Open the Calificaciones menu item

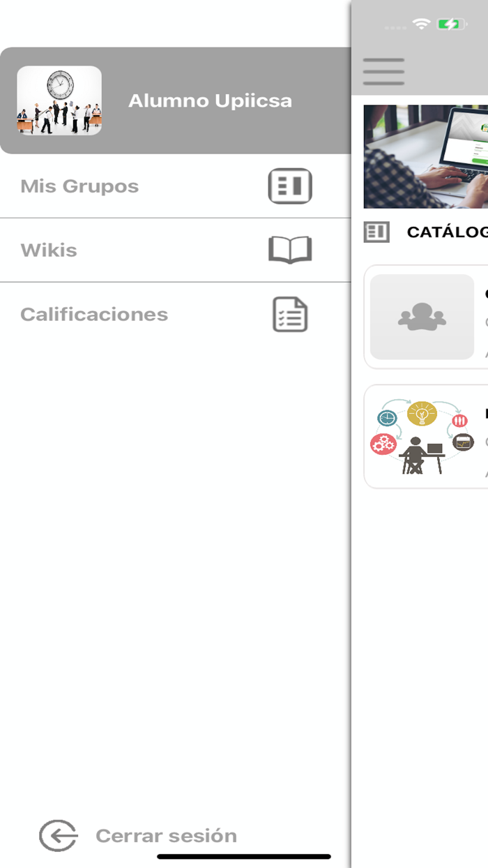click(175, 314)
